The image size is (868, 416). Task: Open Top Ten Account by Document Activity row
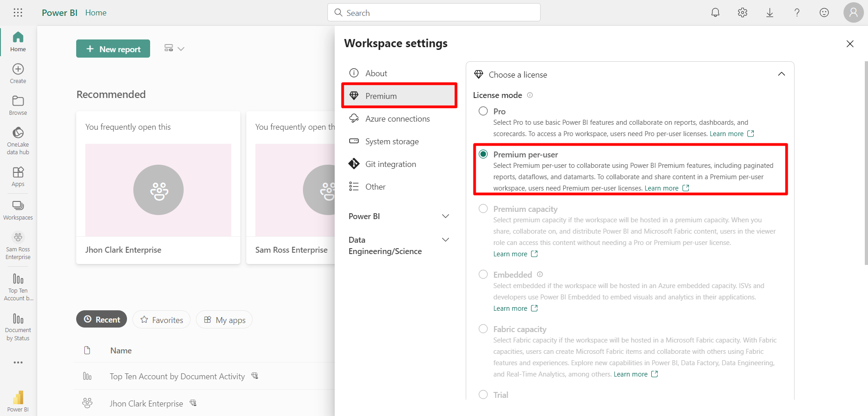[177, 376]
